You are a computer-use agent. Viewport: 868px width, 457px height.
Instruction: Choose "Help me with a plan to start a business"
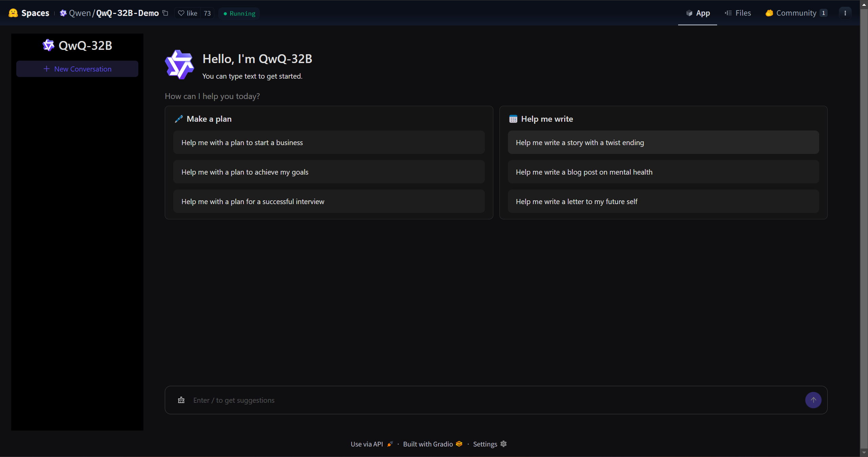329,142
